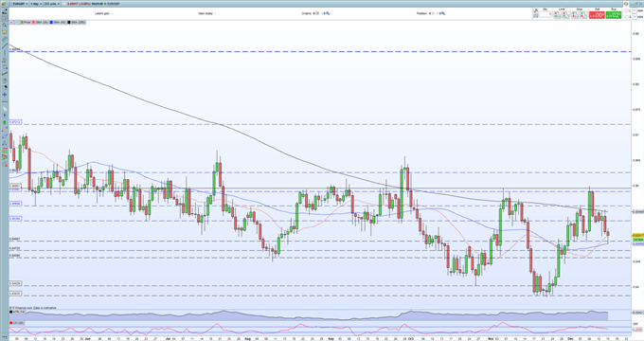The image size is (644, 341).
Task: Toggle the SMA (50) indicator label
Action: (58, 22)
